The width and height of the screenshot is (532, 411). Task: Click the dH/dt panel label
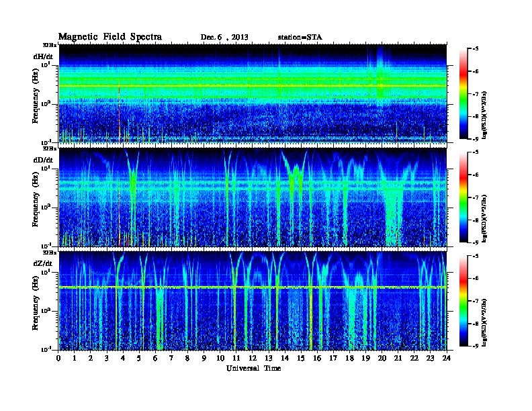click(x=43, y=56)
